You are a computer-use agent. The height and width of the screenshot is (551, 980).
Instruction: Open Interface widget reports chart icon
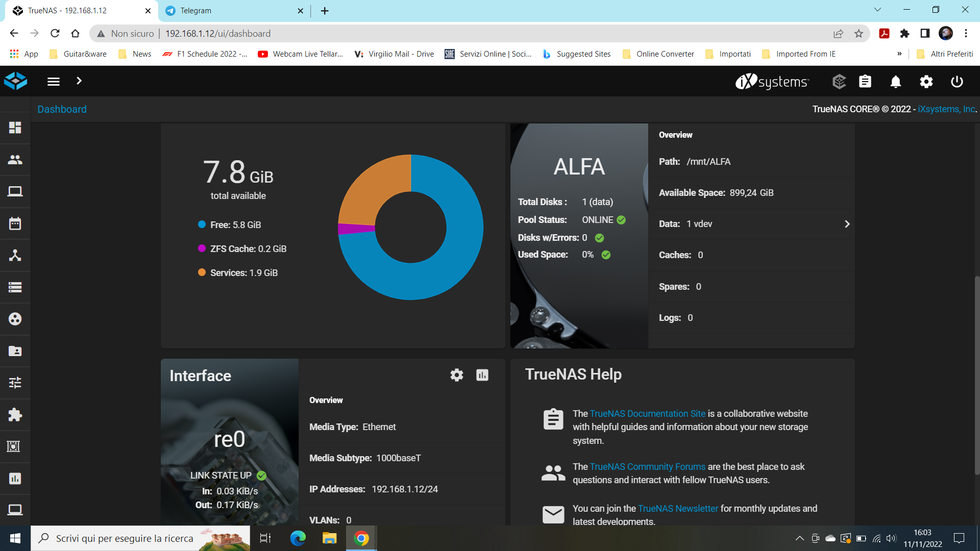tap(482, 375)
